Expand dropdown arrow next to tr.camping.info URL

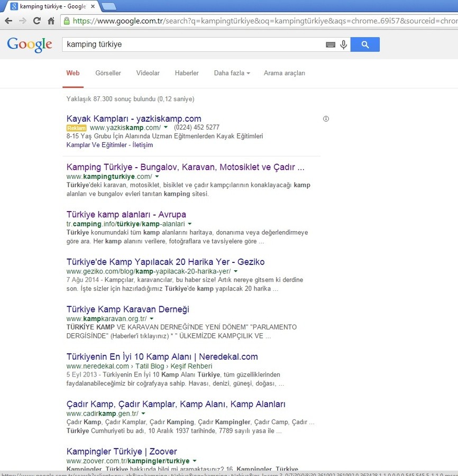coord(190,224)
